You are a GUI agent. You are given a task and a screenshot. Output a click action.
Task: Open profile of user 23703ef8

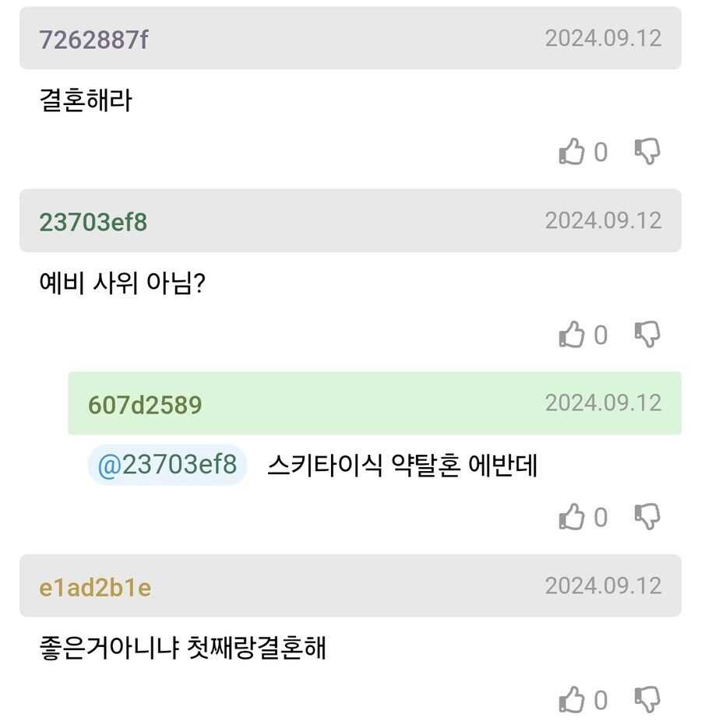coord(93,223)
